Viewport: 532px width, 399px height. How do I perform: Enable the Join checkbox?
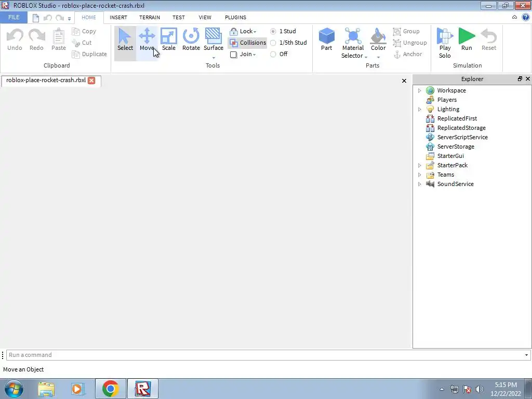233,54
